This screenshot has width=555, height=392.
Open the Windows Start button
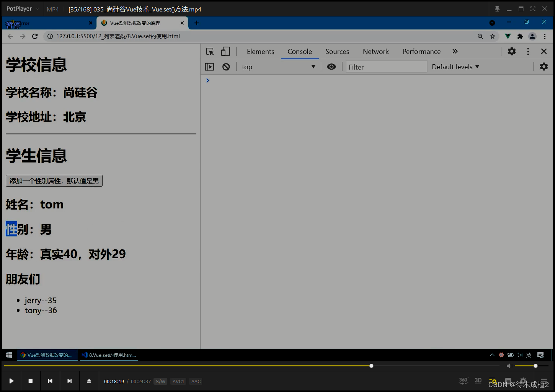tap(9, 355)
